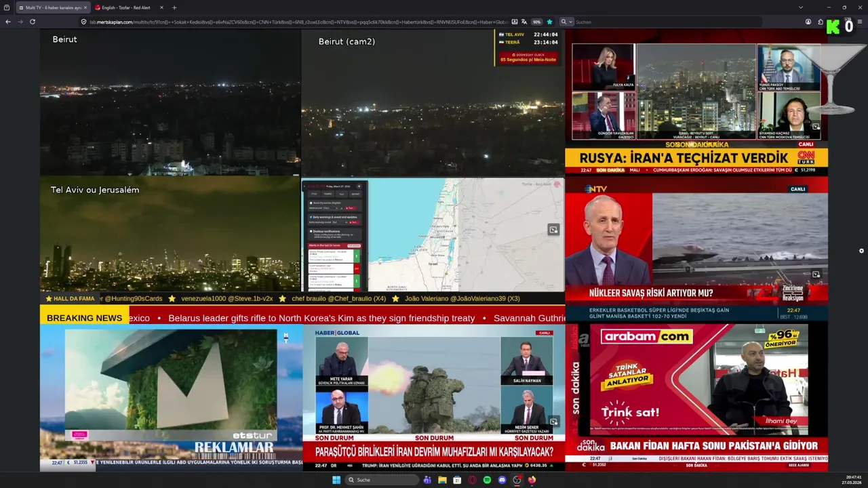Image resolution: width=868 pixels, height=488 pixels.
Task: Go back with the browser back arrow
Action: pyautogui.click(x=8, y=22)
